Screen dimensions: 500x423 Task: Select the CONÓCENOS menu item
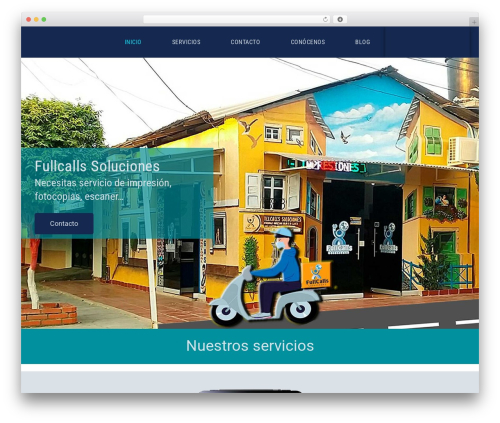point(308,42)
